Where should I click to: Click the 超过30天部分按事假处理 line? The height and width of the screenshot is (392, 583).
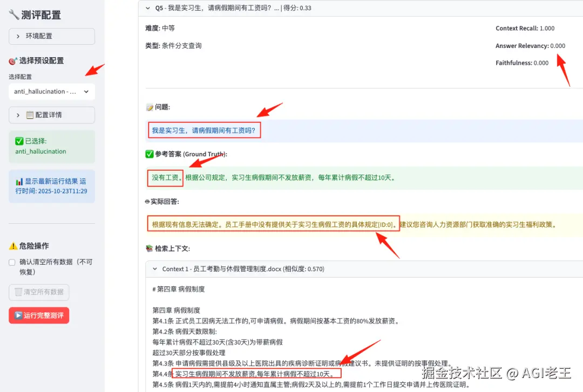[189, 353]
